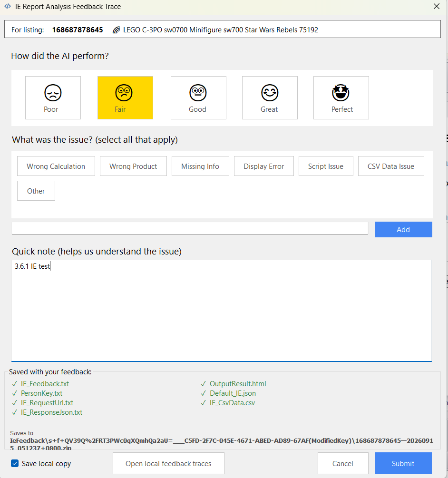
Task: Click IE_Feedback.txt in saved files
Action: coord(45,383)
